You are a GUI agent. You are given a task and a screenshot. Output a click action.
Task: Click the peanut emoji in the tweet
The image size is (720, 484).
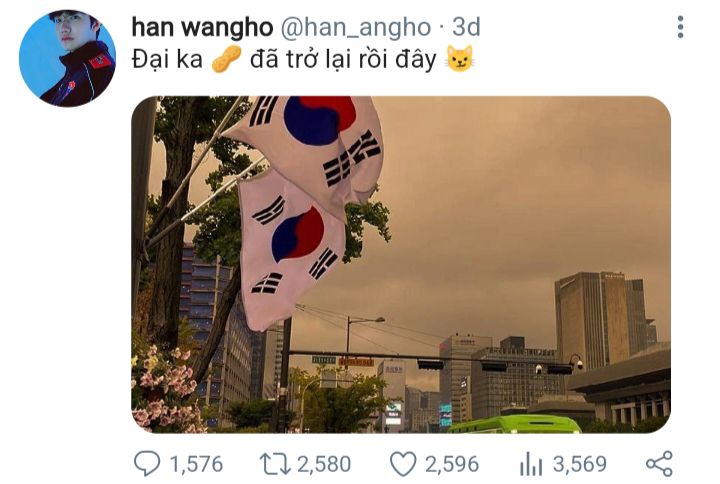coord(226,59)
